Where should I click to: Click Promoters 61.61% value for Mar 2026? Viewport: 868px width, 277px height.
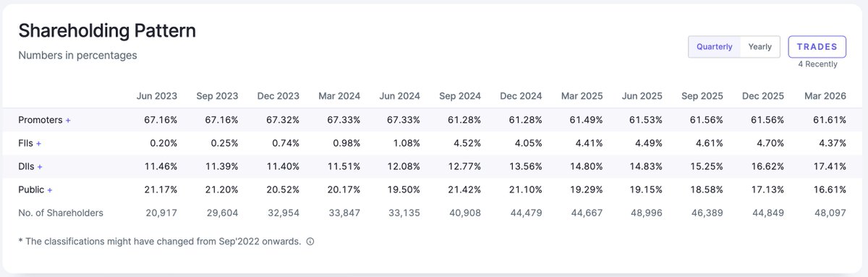[827, 120]
